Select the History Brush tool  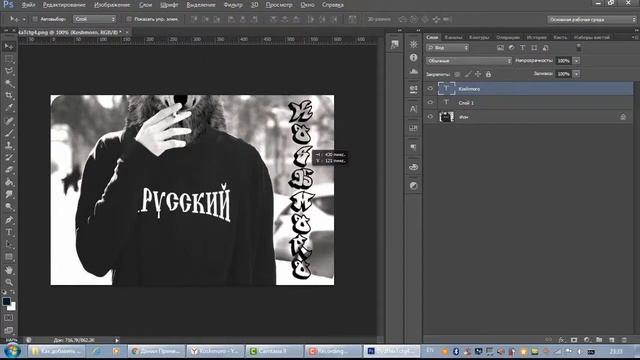point(9,158)
